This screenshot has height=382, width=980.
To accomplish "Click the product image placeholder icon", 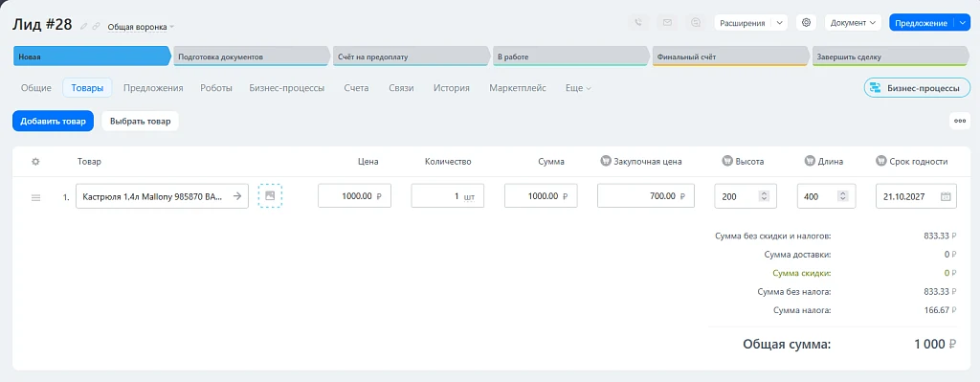I will [270, 195].
